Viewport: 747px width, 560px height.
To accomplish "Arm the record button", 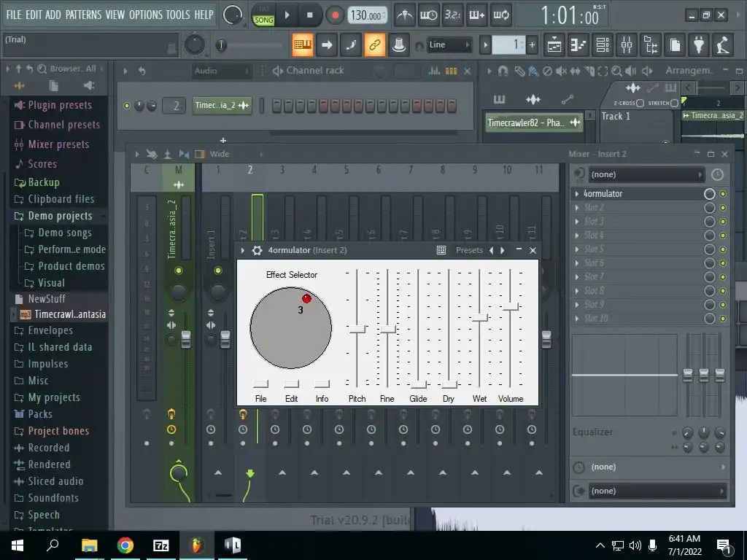I will [335, 15].
